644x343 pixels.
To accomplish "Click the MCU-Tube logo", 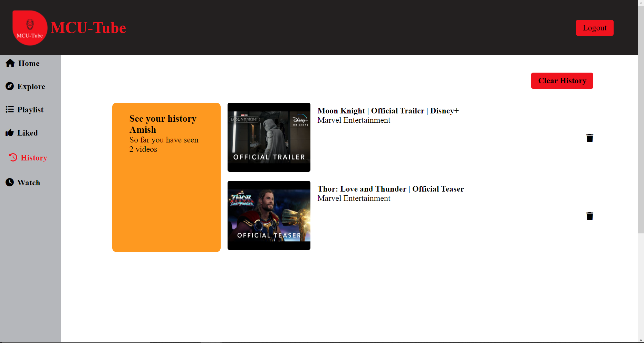I will pyautogui.click(x=30, y=28).
